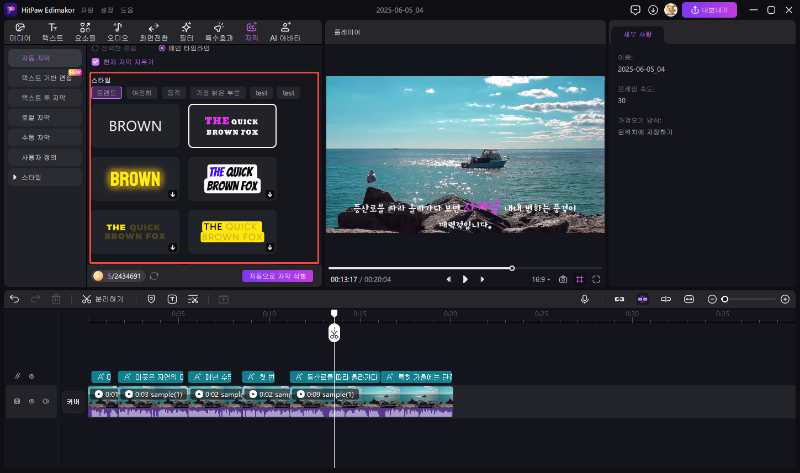Click the scissors split tool in timeline toolbar
Viewport: 800px width, 473px height.
click(87, 299)
